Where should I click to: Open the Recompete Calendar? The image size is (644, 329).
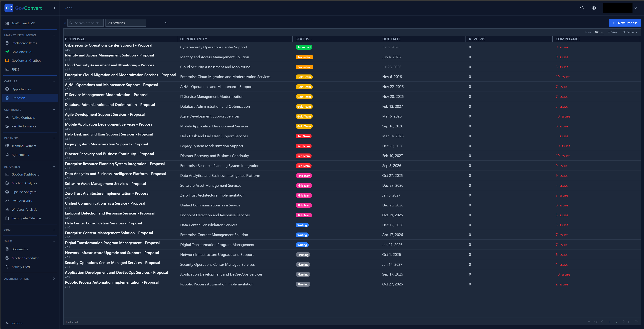[26, 218]
